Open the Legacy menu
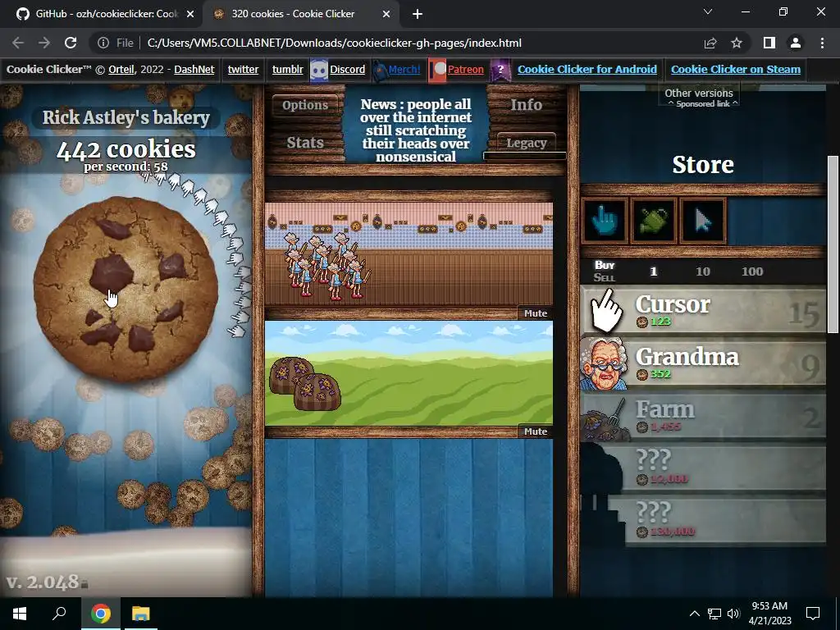Screen dimensions: 840x630 [x=526, y=143]
